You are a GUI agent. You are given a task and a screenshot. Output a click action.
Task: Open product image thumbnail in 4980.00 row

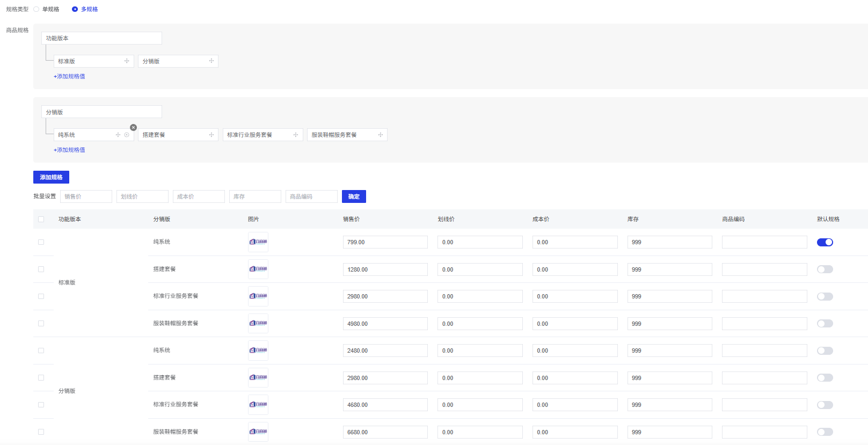tap(258, 323)
